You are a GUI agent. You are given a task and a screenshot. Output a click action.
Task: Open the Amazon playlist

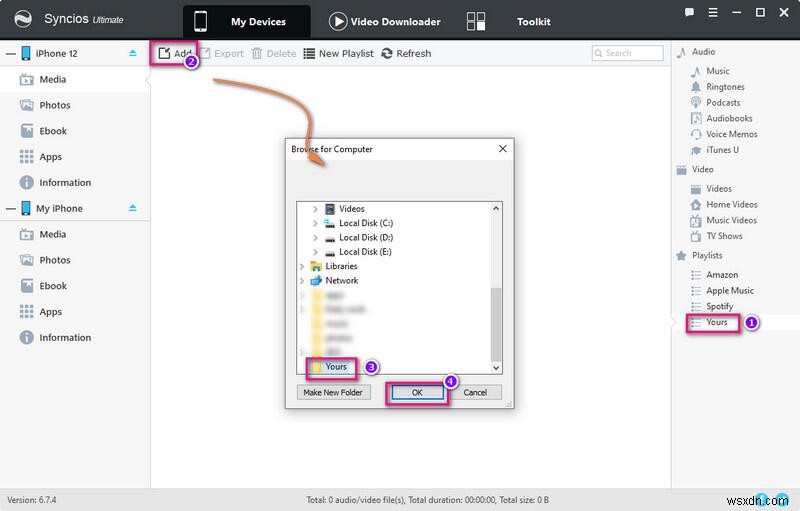[x=721, y=275]
